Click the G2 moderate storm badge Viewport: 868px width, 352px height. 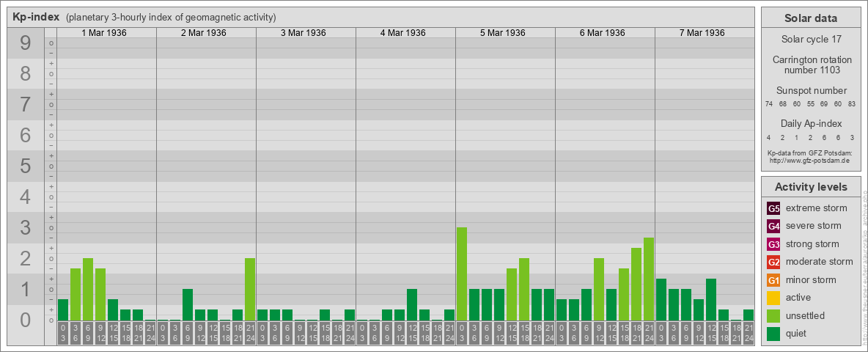tap(773, 262)
